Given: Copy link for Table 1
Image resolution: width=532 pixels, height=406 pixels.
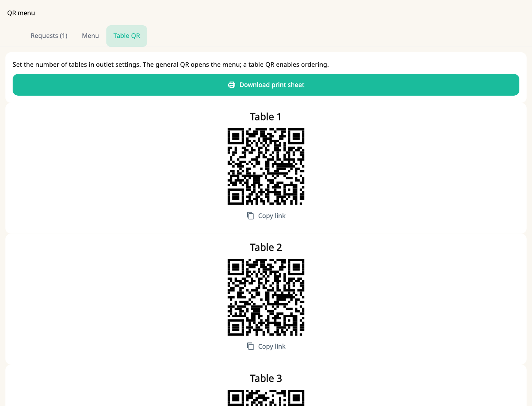Looking at the screenshot, I should 266,216.
